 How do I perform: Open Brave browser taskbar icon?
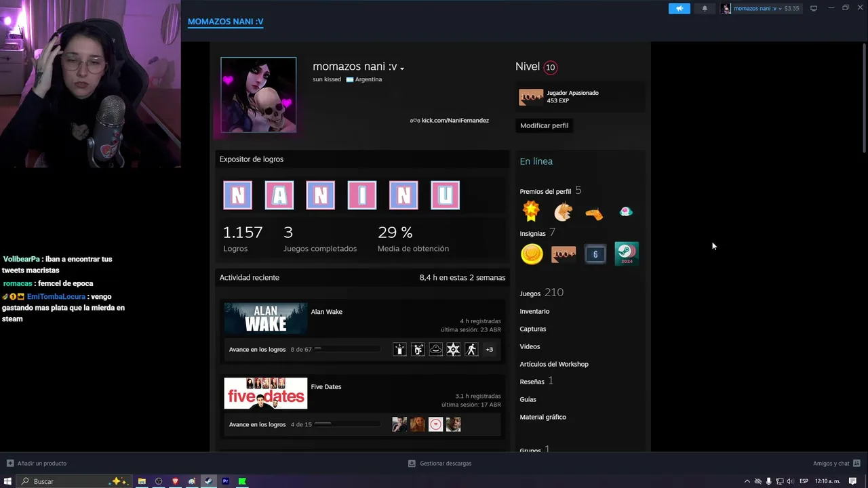click(175, 481)
